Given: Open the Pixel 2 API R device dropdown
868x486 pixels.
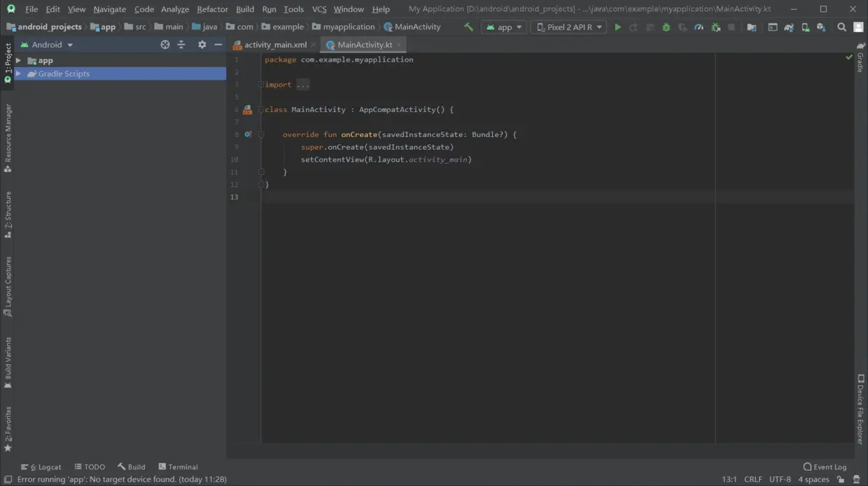Looking at the screenshot, I should pos(569,27).
